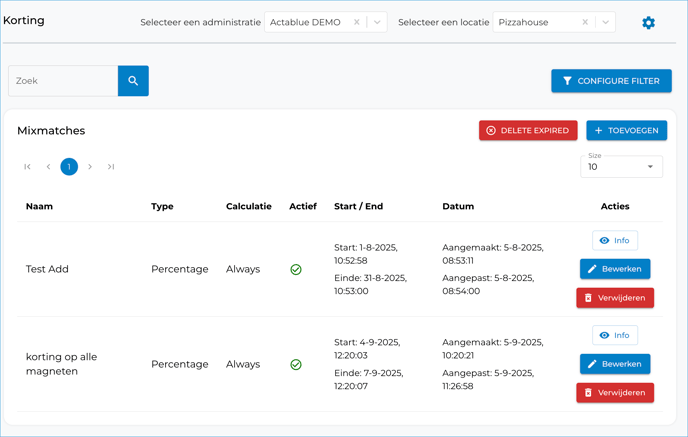688x437 pixels.
Task: Click the Naam column header
Action: pyautogui.click(x=39, y=206)
